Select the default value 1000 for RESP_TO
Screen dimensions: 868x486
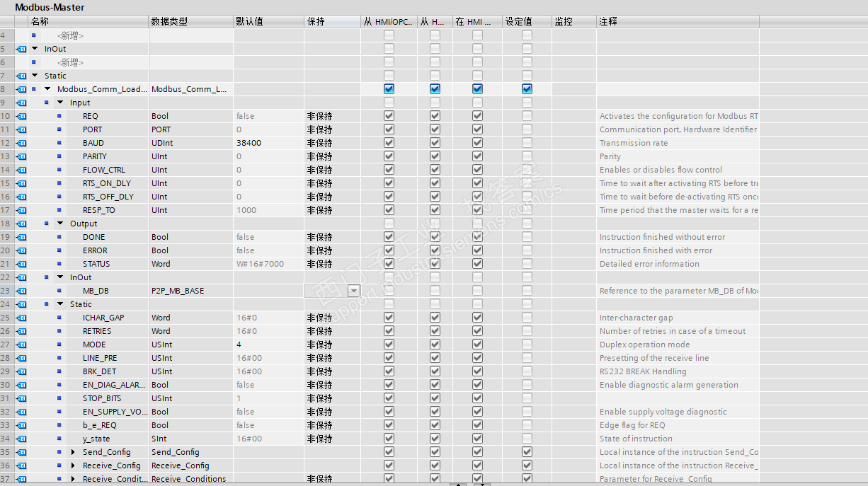pyautogui.click(x=268, y=210)
